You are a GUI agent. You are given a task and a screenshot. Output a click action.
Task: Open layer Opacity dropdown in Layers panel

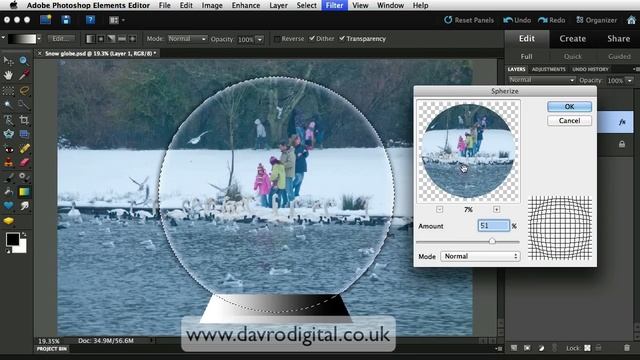point(630,80)
